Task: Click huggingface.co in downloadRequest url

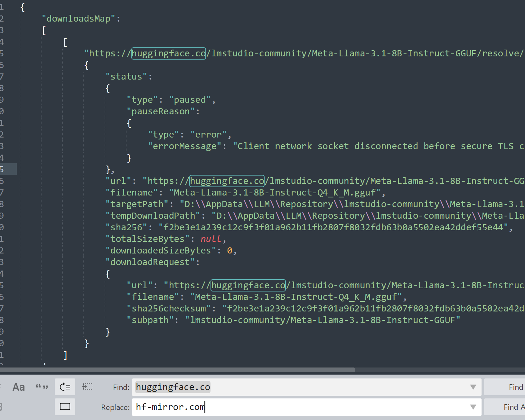Action: 248,285
